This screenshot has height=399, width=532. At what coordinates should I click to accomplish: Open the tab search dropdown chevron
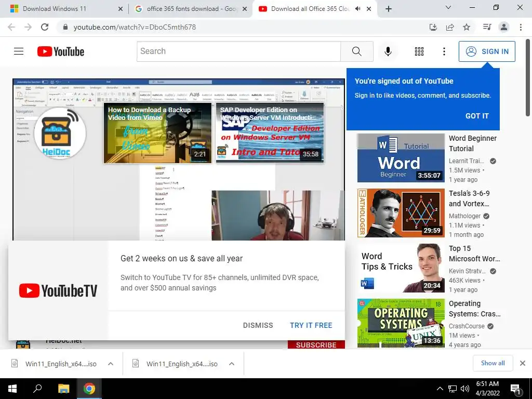coord(448,7)
